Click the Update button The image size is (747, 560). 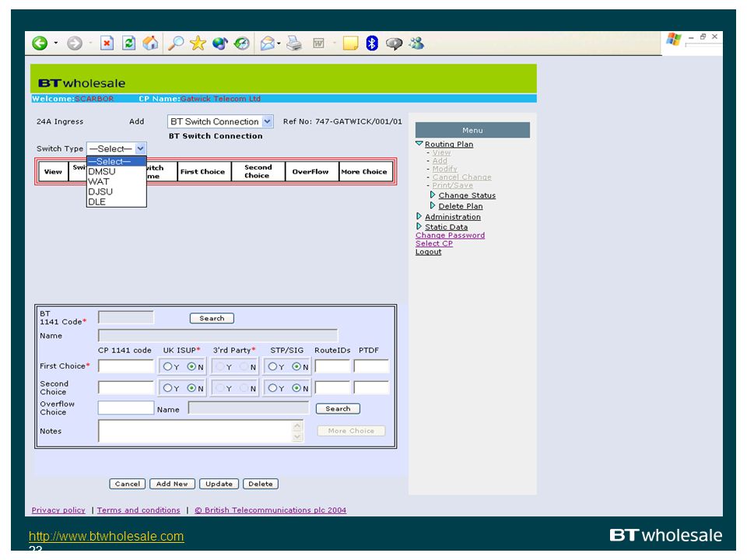[219, 484]
